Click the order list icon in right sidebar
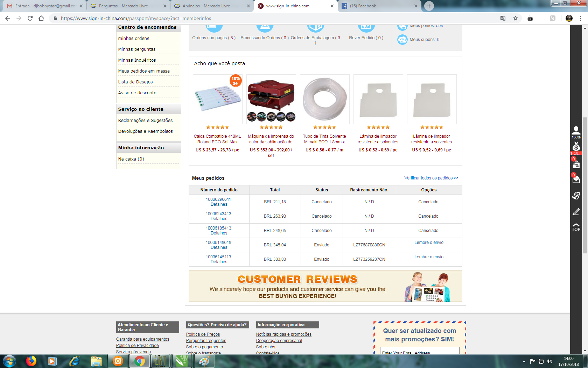 tap(576, 195)
